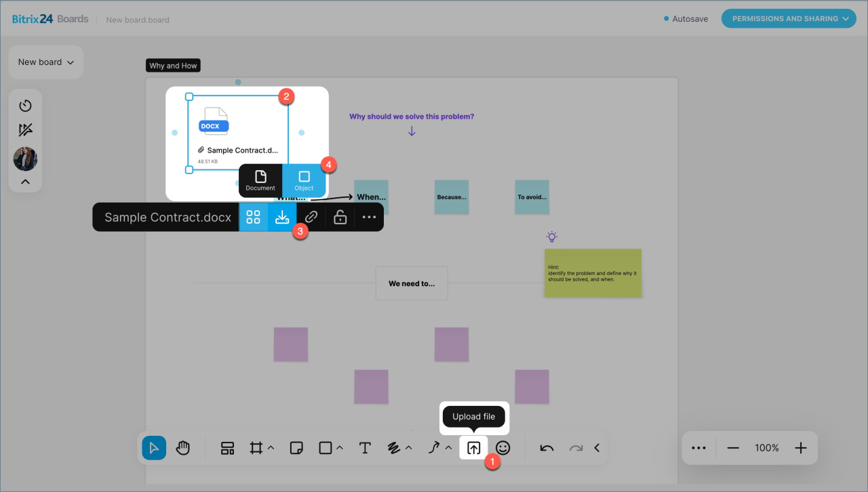
Task: Select the arrow pointer tool
Action: tap(154, 448)
